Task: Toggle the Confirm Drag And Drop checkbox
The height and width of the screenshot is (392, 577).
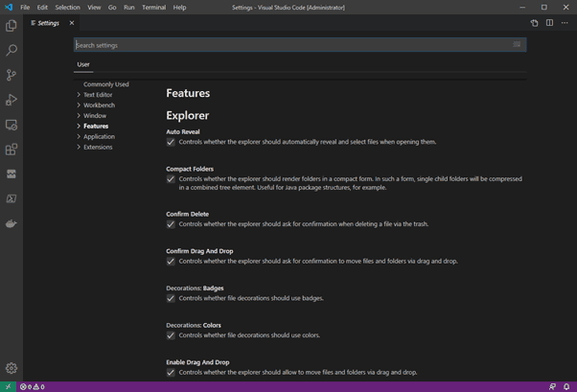Action: [x=171, y=262]
